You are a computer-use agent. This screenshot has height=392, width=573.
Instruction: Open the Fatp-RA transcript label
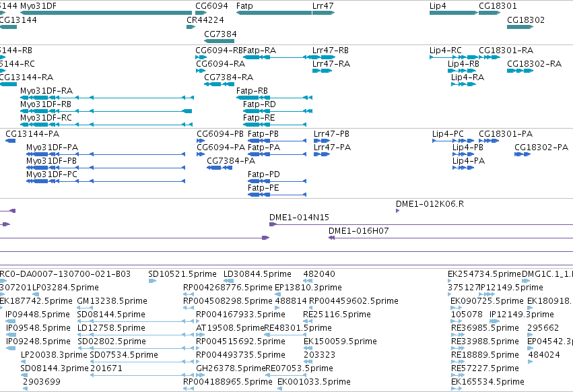[259, 50]
